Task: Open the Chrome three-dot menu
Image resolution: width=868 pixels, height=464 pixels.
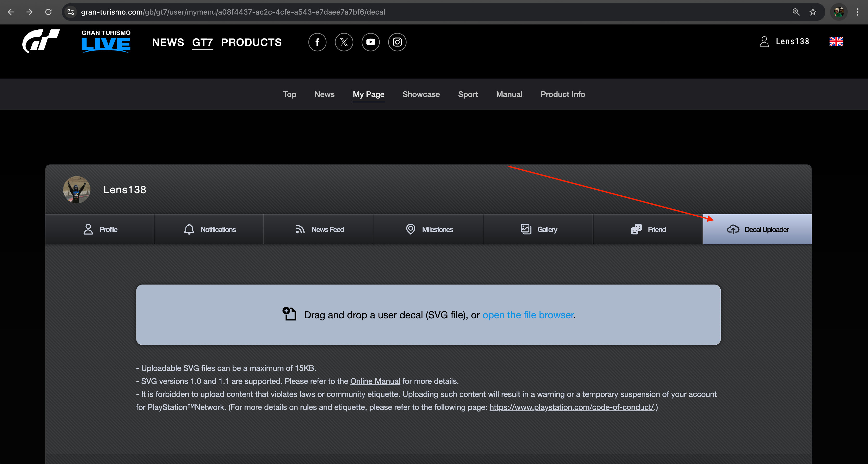Action: tap(857, 12)
